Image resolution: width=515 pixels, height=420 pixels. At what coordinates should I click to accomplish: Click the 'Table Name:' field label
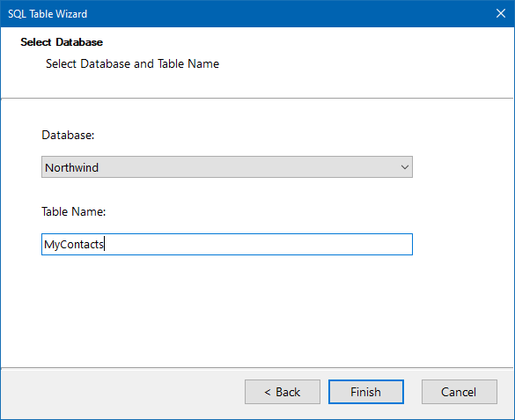pyautogui.click(x=74, y=211)
